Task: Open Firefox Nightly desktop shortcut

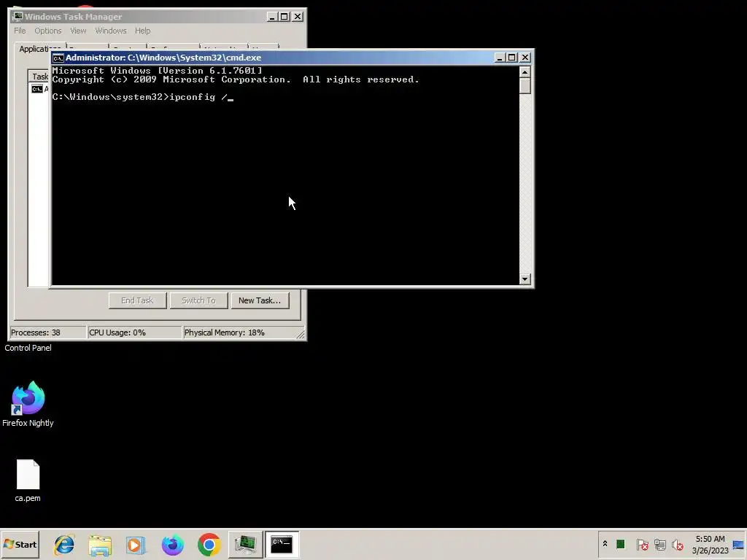Action: click(28, 404)
